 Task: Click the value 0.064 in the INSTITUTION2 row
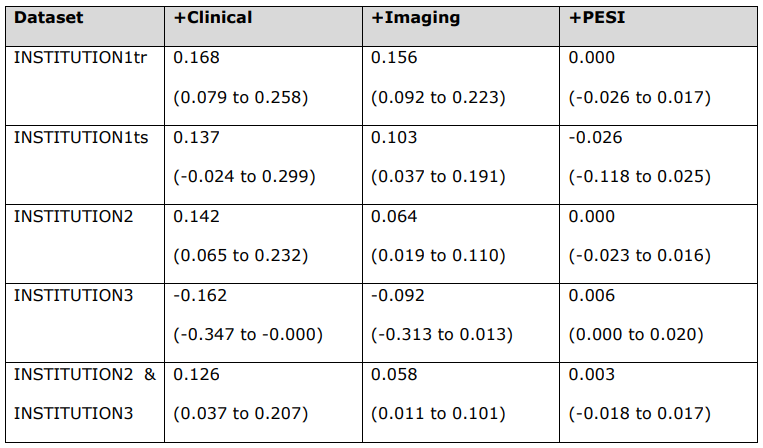(394, 216)
